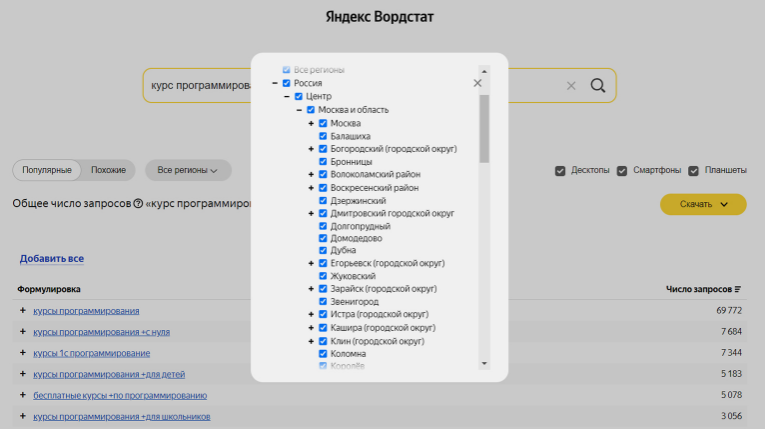Collapse the Россия tree node
The image size is (765, 429).
[275, 83]
